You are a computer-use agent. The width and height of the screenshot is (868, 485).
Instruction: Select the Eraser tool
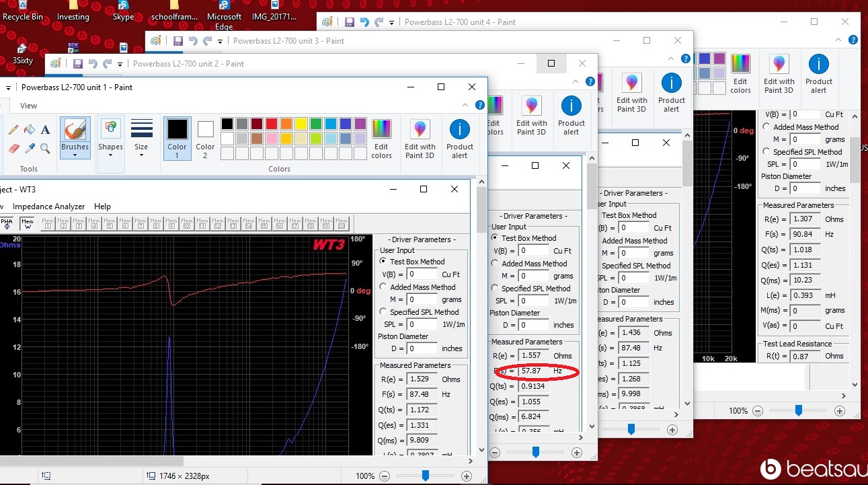(14, 148)
